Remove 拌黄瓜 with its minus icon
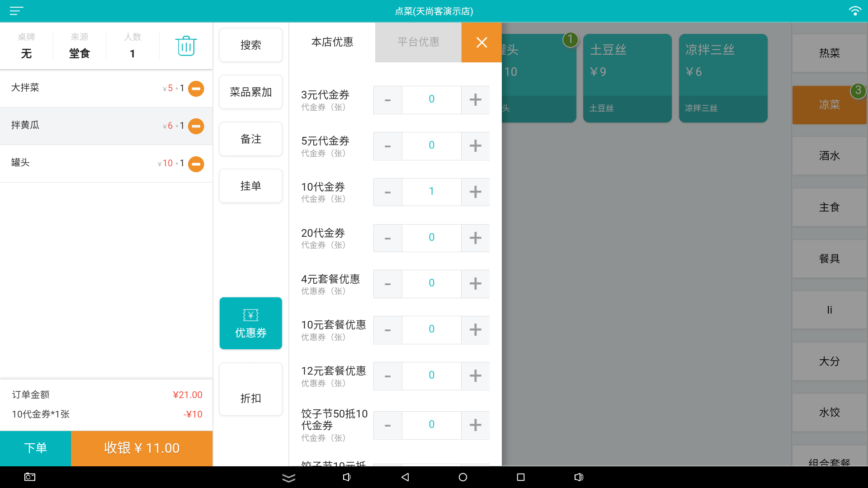The width and height of the screenshot is (868, 488). point(196,126)
